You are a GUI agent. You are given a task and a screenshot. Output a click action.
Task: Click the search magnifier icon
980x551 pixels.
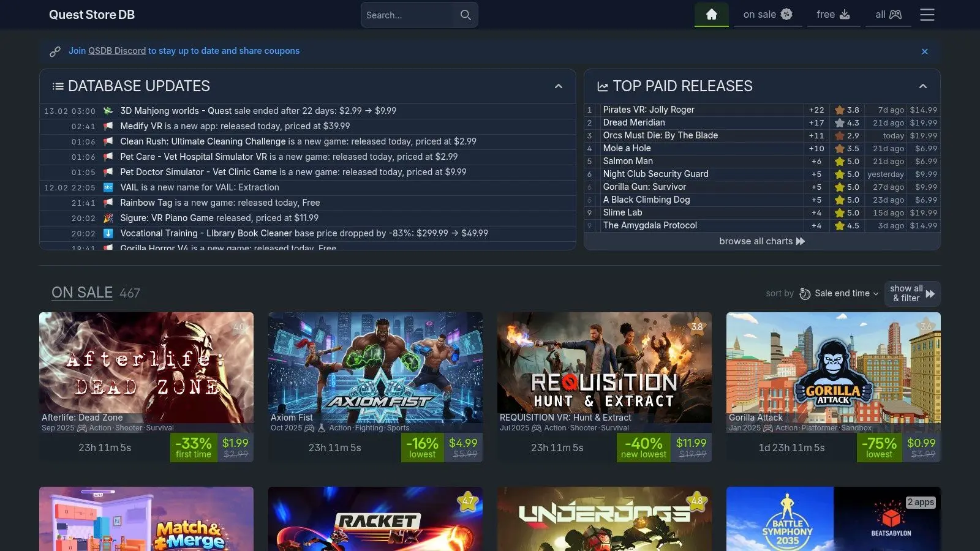pyautogui.click(x=466, y=15)
